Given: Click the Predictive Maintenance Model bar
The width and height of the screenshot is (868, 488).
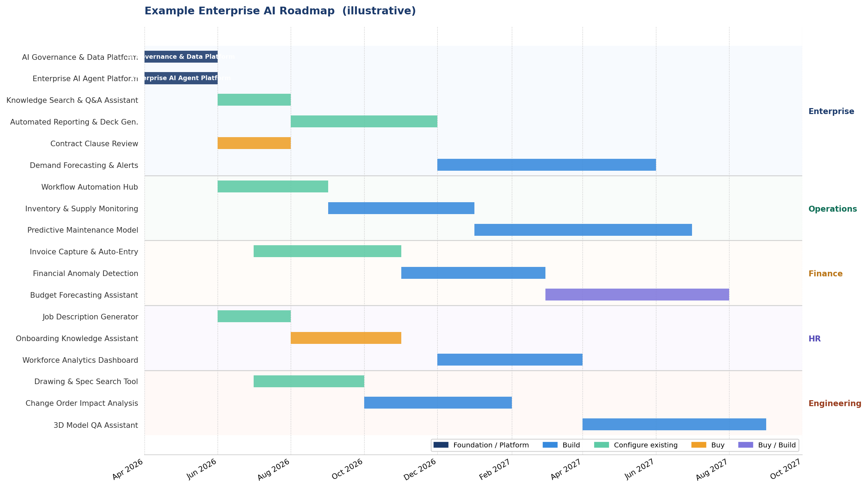Looking at the screenshot, I should click(583, 230).
